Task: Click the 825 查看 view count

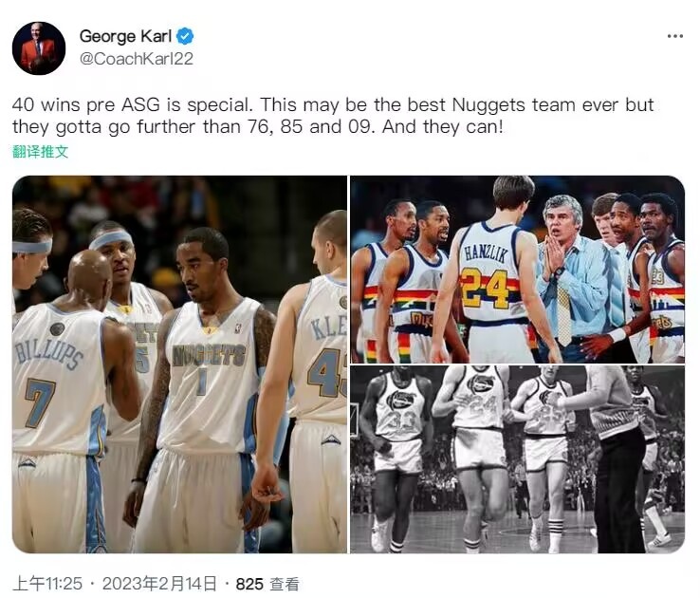Action: point(267,584)
